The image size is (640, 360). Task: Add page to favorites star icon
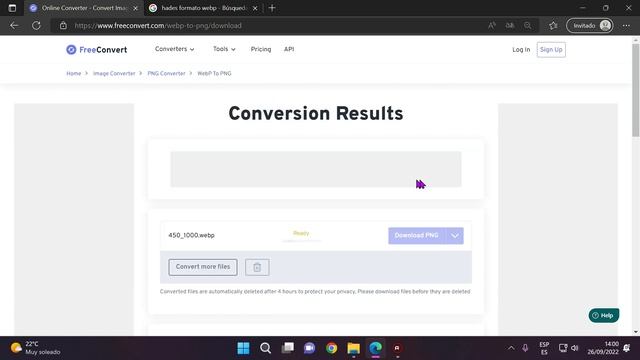(x=553, y=26)
